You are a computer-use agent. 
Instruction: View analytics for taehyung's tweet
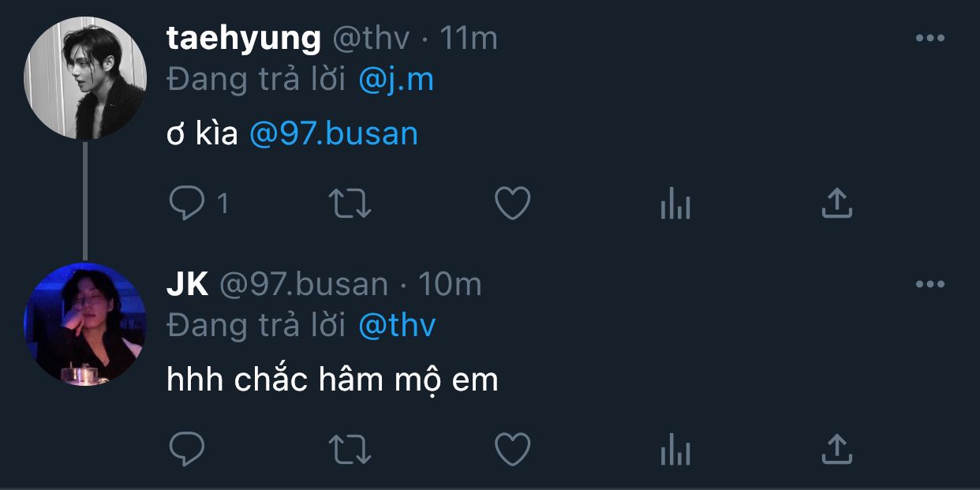pyautogui.click(x=675, y=205)
